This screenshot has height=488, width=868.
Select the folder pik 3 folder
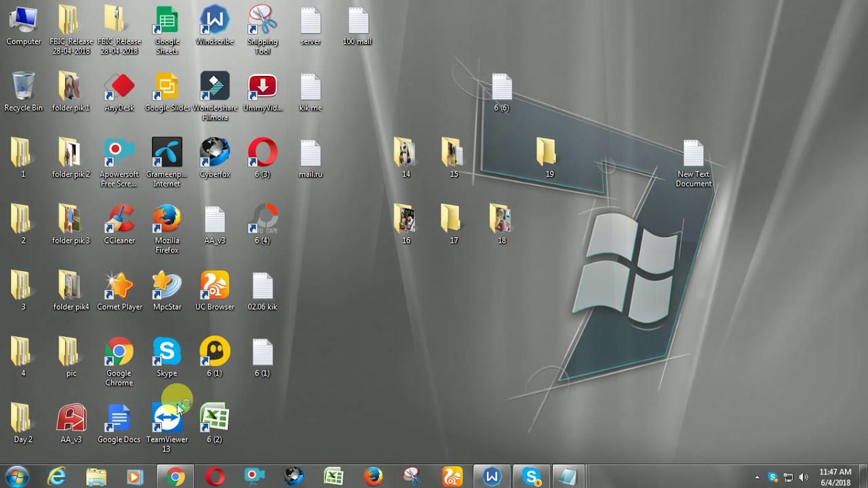click(71, 225)
